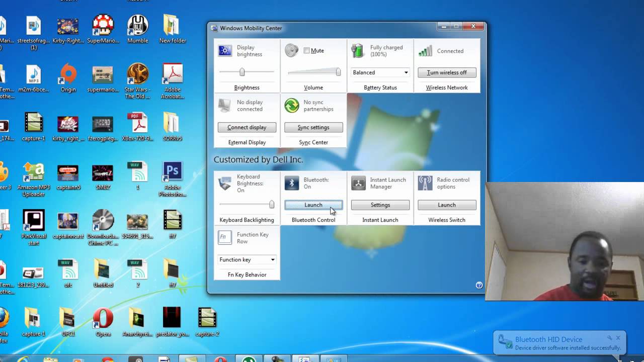Click the Display brightness tile icon
The image size is (644, 362).
[x=224, y=51]
